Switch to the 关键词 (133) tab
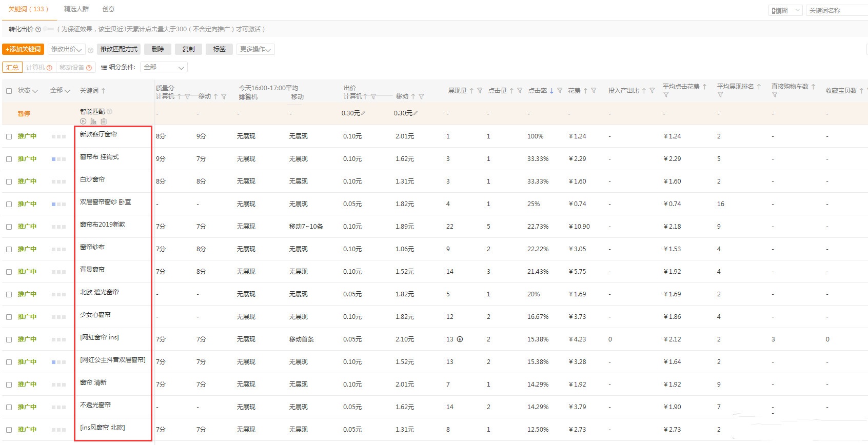 29,9
